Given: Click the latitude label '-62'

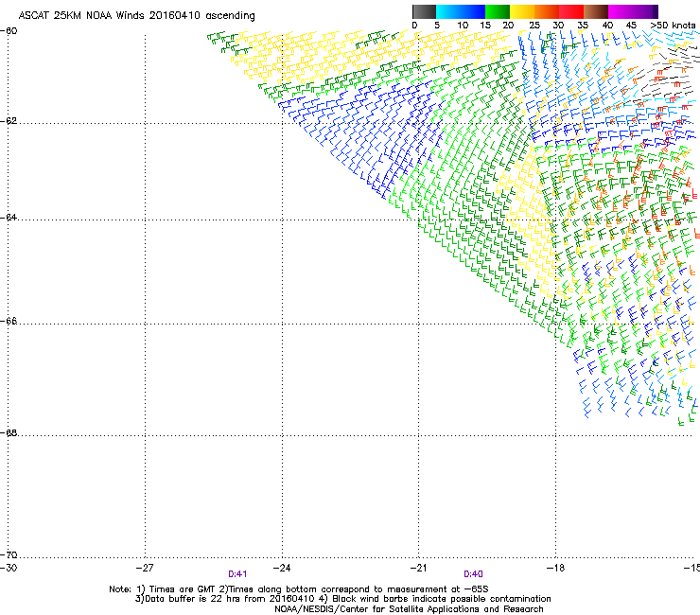Looking at the screenshot, I should [x=9, y=121].
